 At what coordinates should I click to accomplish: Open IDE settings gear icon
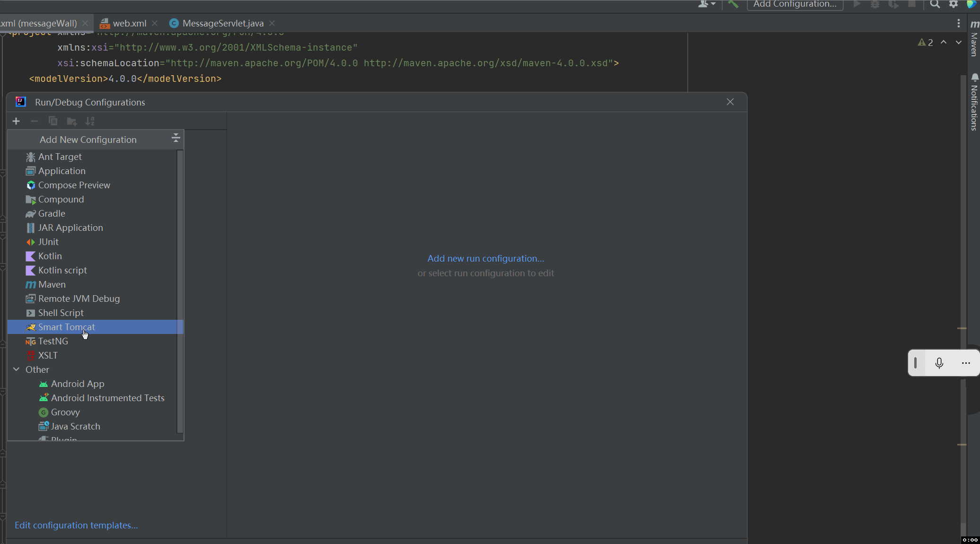tap(954, 4)
